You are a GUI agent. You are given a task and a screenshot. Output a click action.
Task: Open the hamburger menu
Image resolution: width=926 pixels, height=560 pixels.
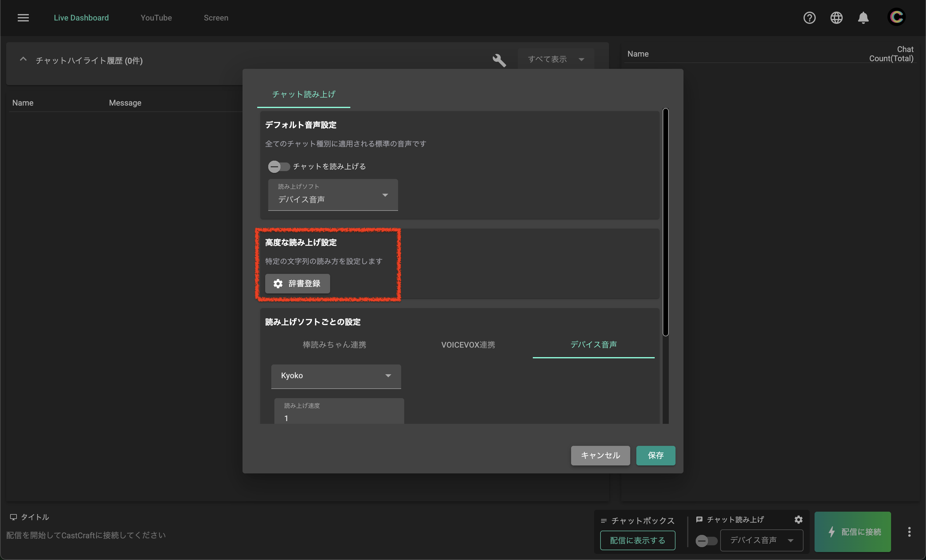23,18
